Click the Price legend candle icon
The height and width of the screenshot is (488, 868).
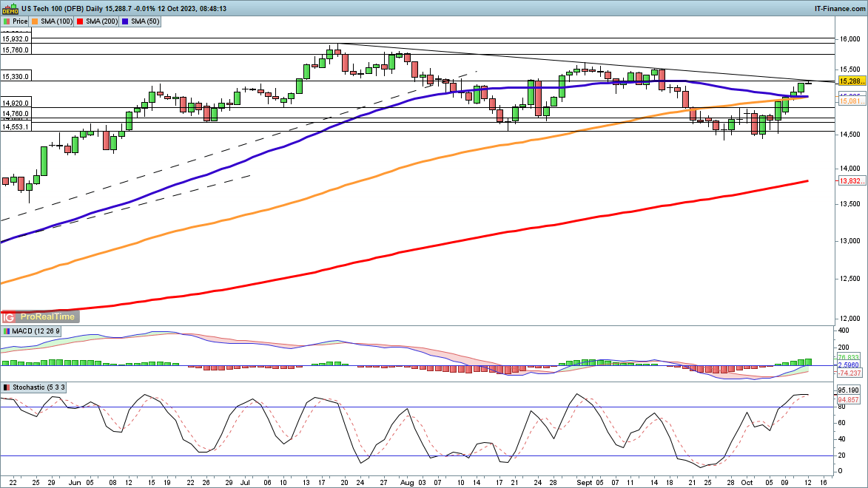coord(7,21)
